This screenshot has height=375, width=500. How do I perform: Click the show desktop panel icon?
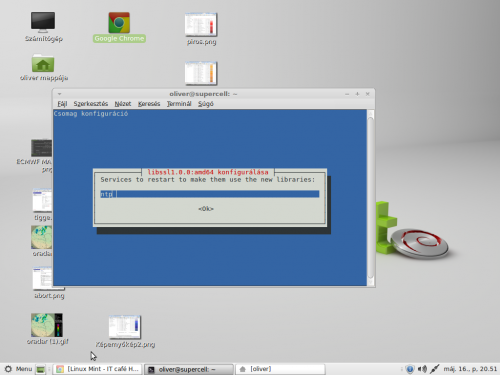coord(41,369)
